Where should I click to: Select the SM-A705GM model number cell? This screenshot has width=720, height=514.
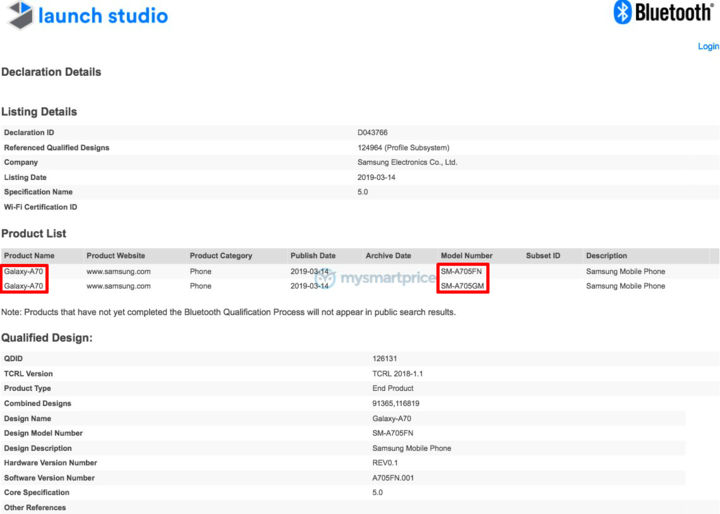click(x=462, y=286)
